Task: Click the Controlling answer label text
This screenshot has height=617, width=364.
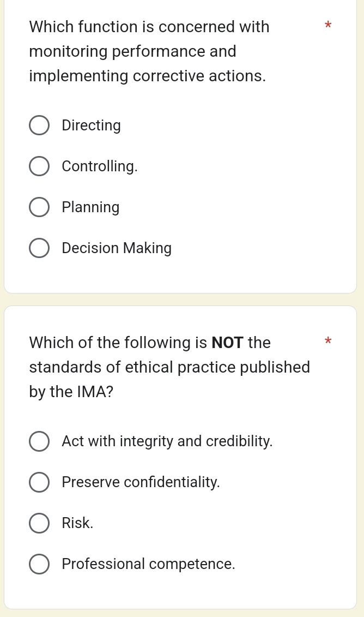Action: tap(99, 166)
